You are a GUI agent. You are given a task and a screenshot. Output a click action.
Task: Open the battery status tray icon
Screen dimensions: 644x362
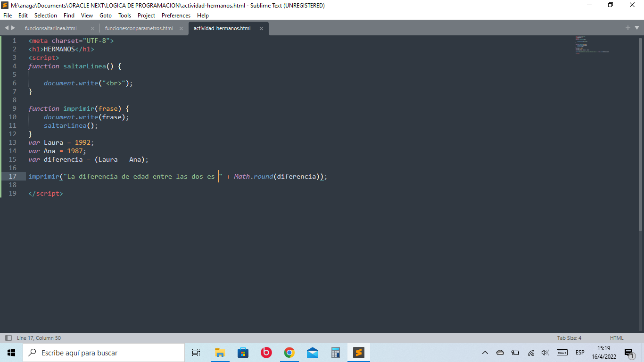[515, 353]
